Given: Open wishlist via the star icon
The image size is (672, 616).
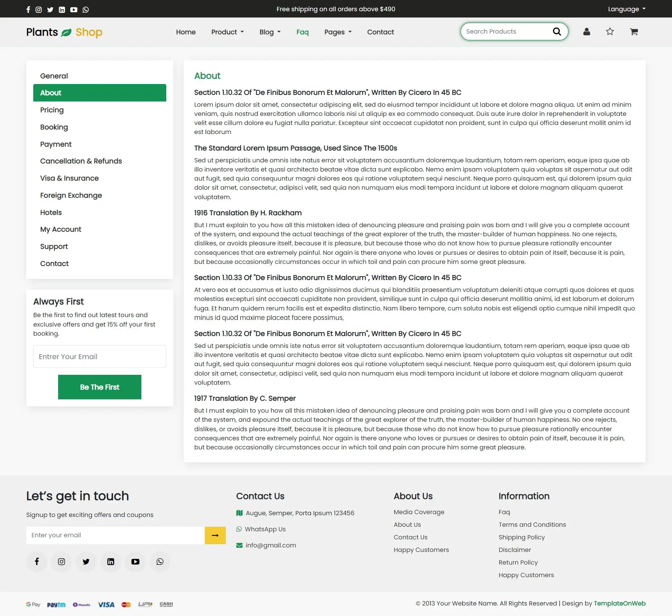Looking at the screenshot, I should (610, 32).
